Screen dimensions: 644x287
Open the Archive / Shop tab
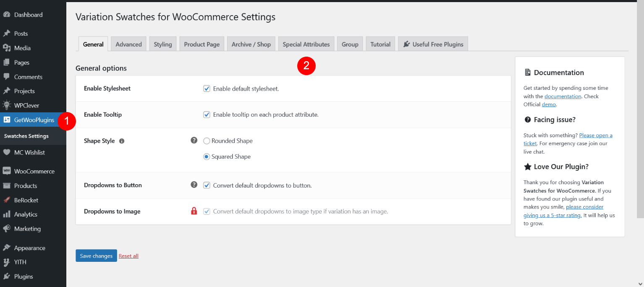tap(251, 44)
